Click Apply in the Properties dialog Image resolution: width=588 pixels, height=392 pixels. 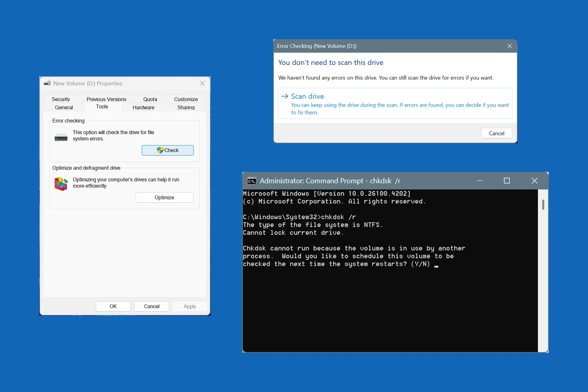(189, 306)
